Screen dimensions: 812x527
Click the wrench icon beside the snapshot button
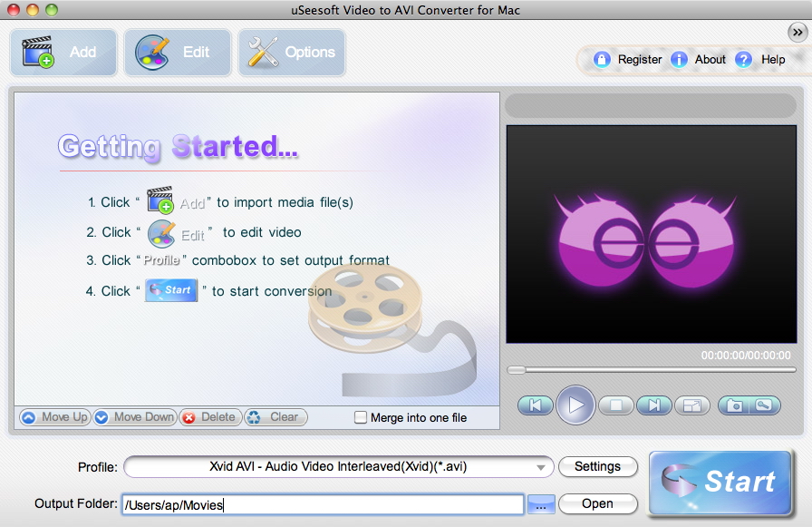click(764, 405)
